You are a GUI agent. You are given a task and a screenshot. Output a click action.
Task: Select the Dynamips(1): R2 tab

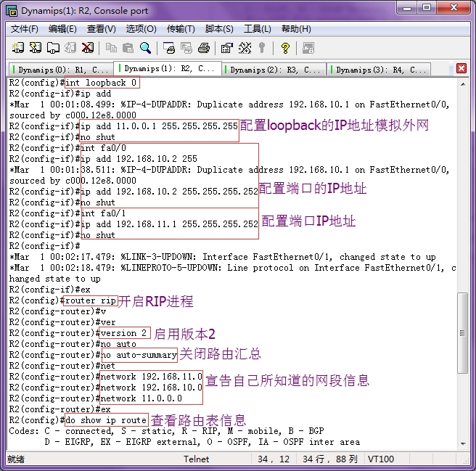(x=168, y=68)
